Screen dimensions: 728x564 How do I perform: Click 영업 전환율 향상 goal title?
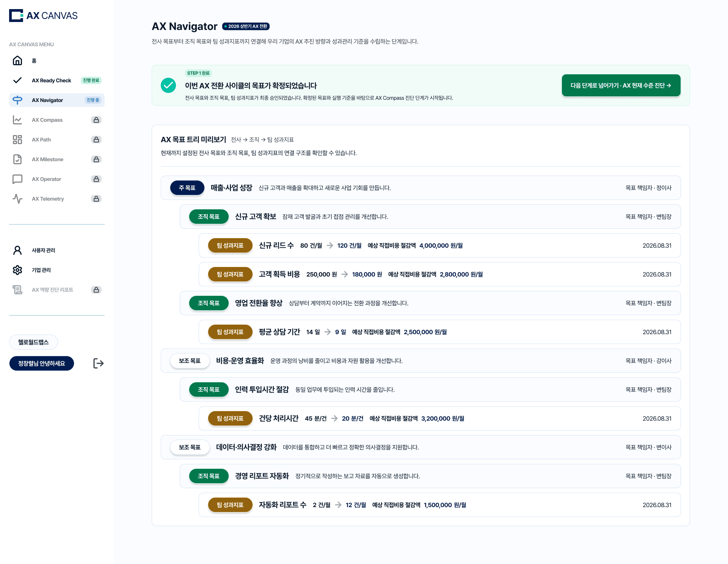pos(259,303)
